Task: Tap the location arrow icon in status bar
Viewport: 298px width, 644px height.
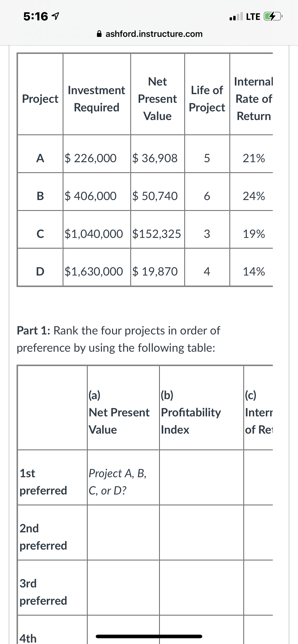Action: [x=55, y=17]
